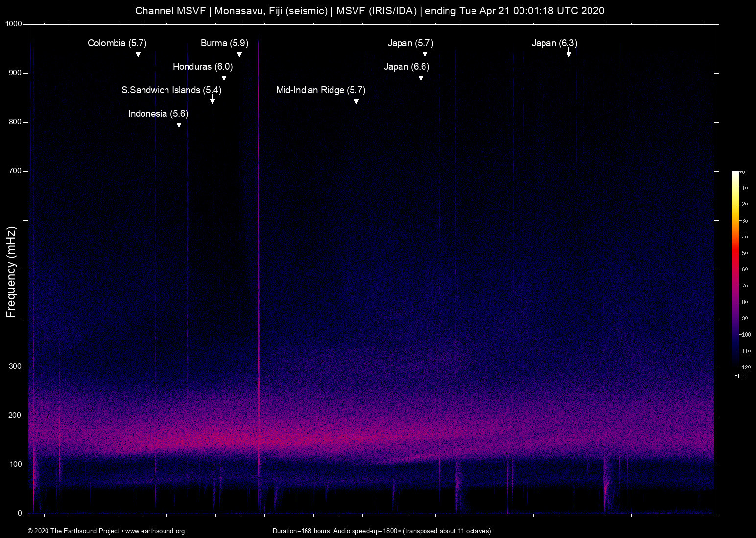Select the -10 color scale label
Image resolution: width=756 pixels, height=538 pixels.
[x=744, y=188]
